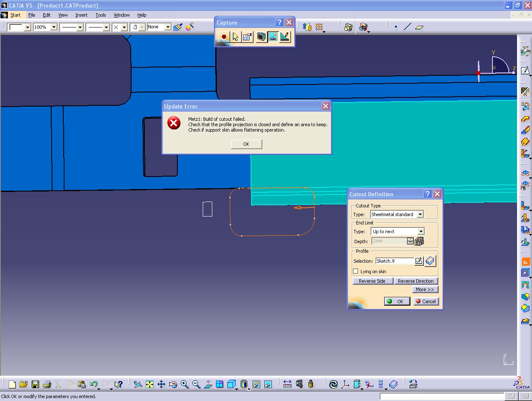Click the power input field in status bar
The image size is (532, 401).
[x=442, y=396]
